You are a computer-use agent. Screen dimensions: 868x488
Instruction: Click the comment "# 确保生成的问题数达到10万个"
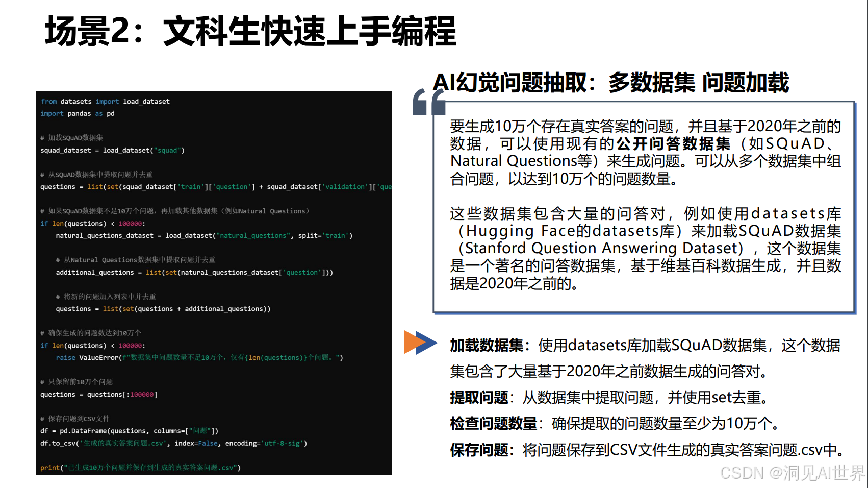(91, 333)
